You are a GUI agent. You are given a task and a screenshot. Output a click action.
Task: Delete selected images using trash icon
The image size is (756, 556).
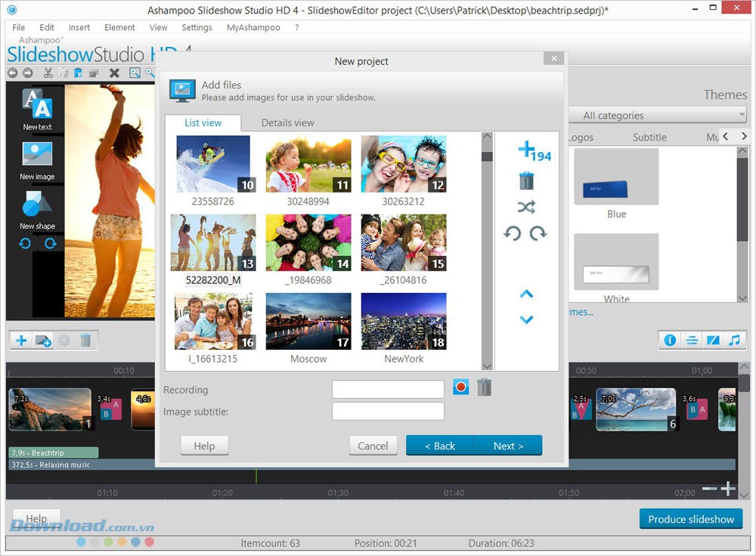click(x=527, y=181)
